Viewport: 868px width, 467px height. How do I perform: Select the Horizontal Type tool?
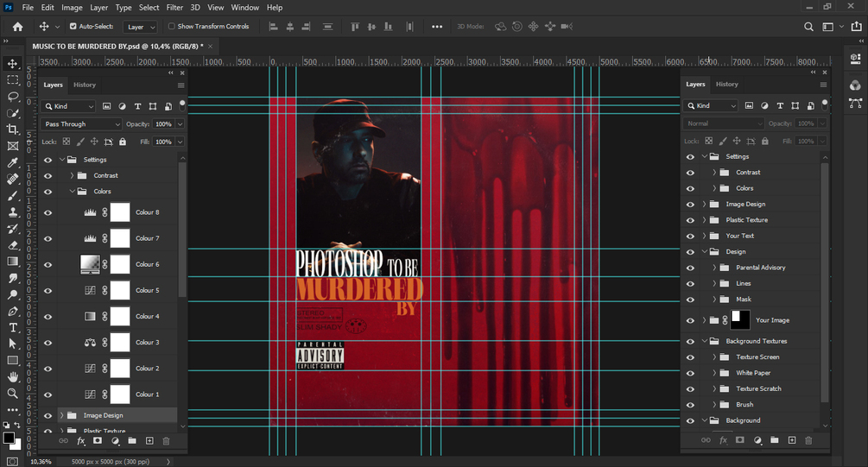[12, 327]
